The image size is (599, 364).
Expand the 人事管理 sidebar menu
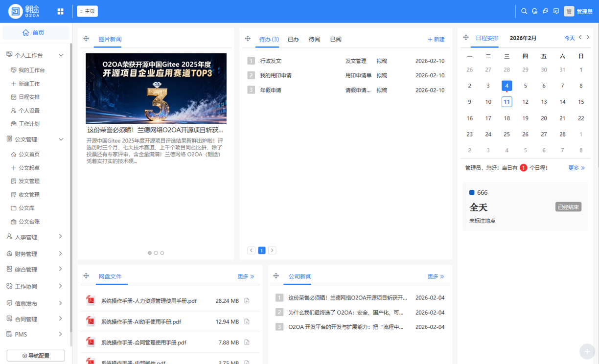point(60,237)
